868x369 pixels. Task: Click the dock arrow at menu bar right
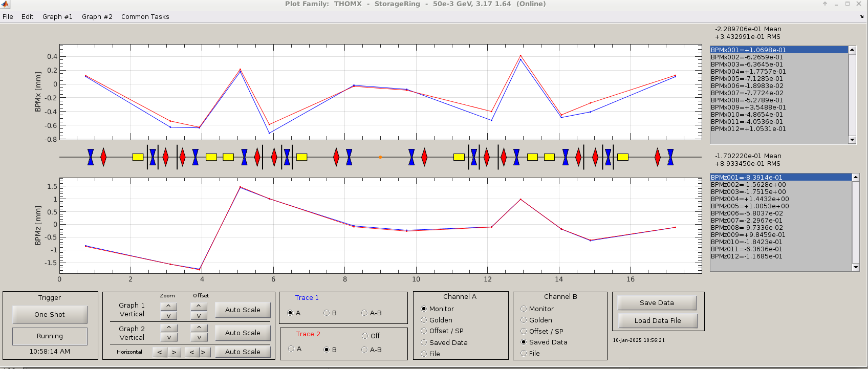click(861, 17)
